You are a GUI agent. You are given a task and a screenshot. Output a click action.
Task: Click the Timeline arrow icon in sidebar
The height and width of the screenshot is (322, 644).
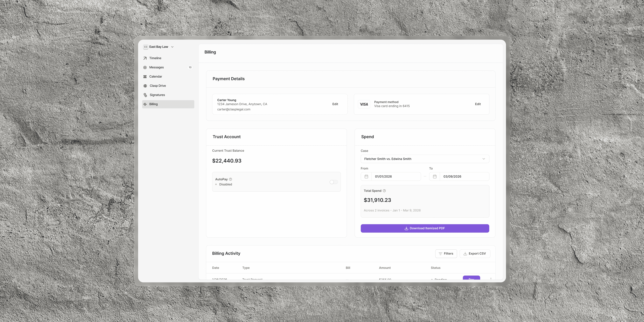(x=145, y=58)
